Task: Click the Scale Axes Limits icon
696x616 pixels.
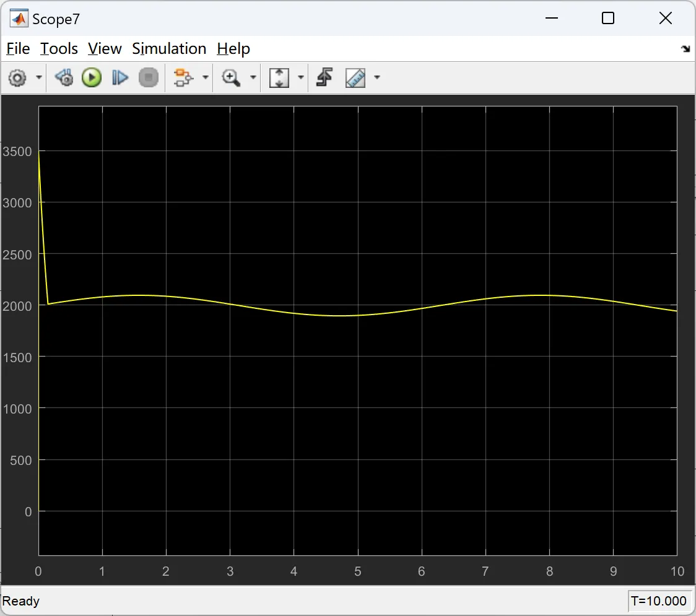Action: click(x=279, y=77)
